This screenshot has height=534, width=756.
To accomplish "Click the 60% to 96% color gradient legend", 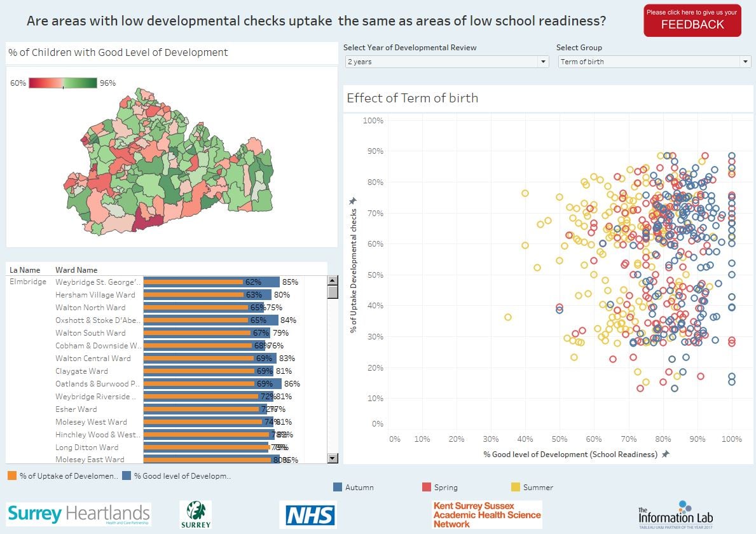I will 63,83.
